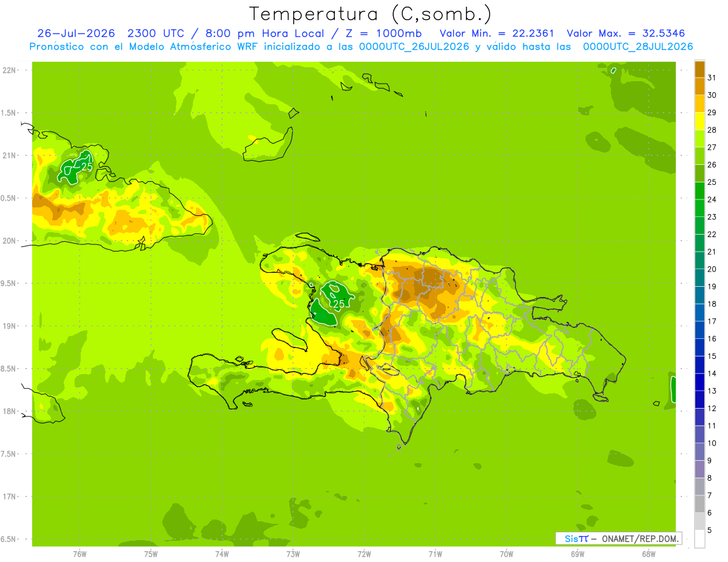
Task: Click the '2300 UTC' time text
Action: (155, 33)
